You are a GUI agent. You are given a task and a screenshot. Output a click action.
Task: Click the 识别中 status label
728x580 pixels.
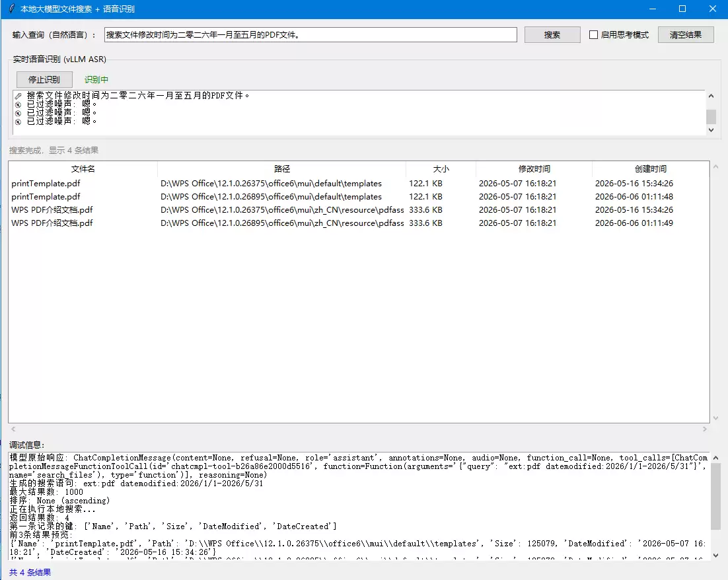point(96,79)
